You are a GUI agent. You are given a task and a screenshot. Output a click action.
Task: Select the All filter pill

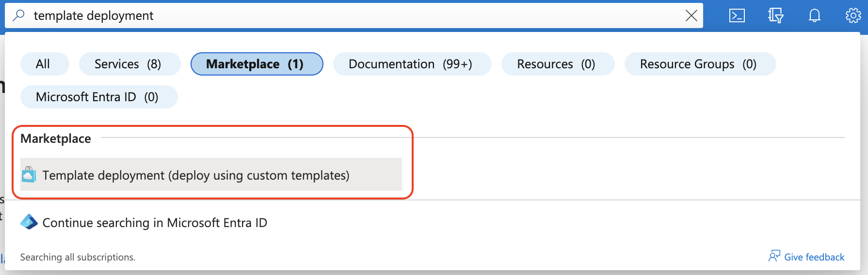point(43,64)
